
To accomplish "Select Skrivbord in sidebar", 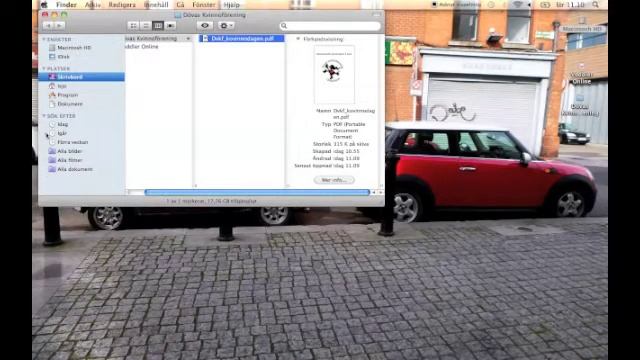I will click(82, 77).
